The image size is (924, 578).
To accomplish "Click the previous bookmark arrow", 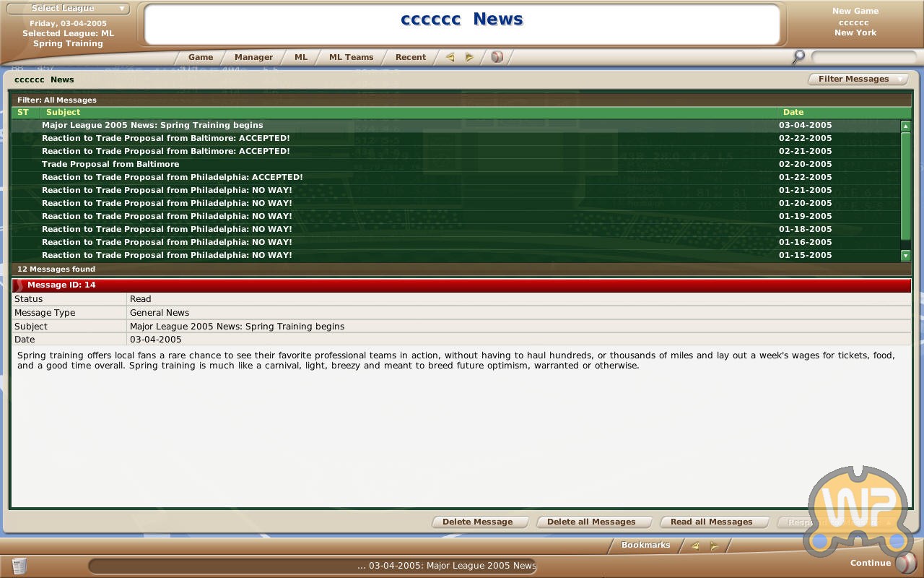I will pos(694,545).
